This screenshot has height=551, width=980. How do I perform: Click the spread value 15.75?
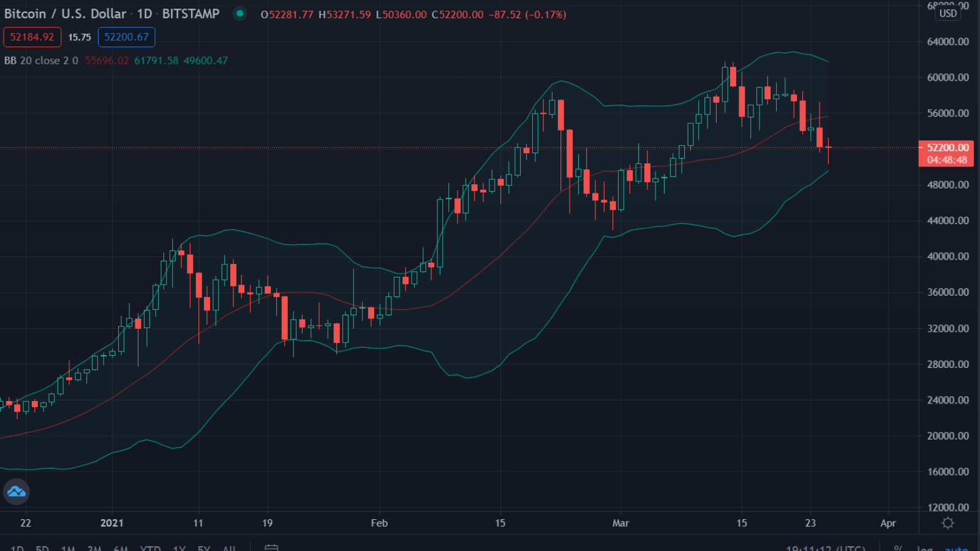tap(80, 37)
